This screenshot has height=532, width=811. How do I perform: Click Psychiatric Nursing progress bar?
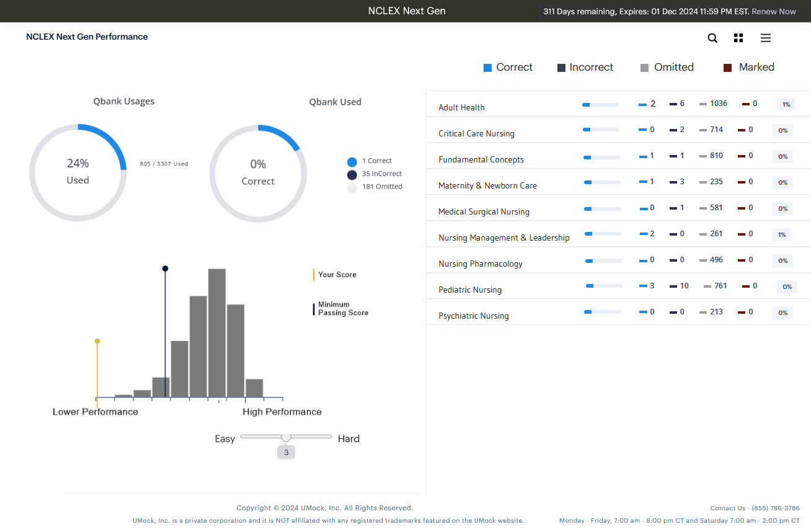(602, 312)
